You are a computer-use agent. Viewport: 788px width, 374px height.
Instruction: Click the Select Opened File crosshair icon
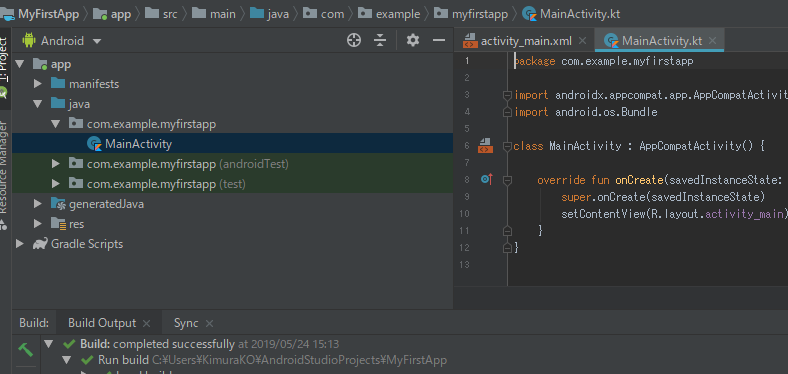click(354, 40)
